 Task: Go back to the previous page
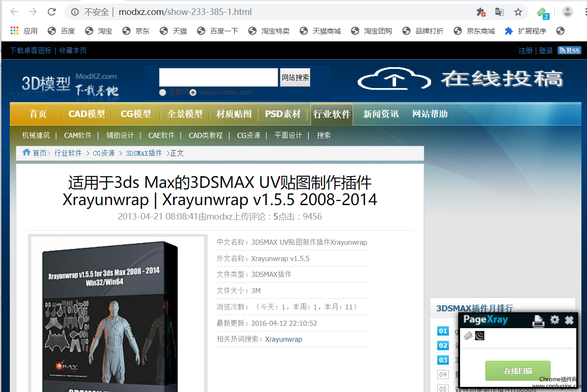click(14, 12)
